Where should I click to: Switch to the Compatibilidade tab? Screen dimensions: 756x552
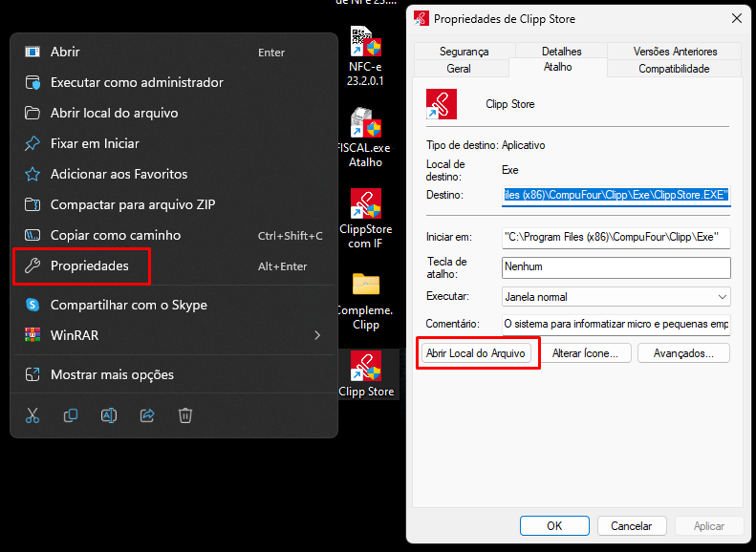674,69
